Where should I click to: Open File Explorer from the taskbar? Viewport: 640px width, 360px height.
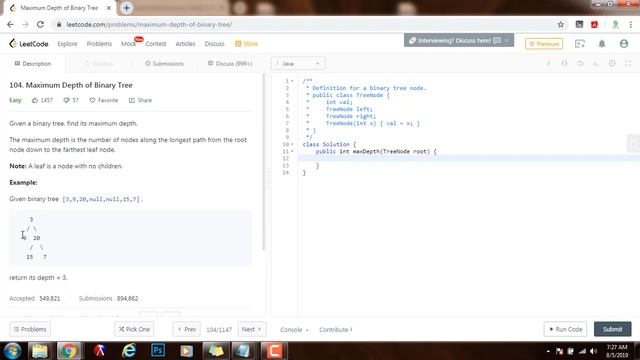pos(40,351)
